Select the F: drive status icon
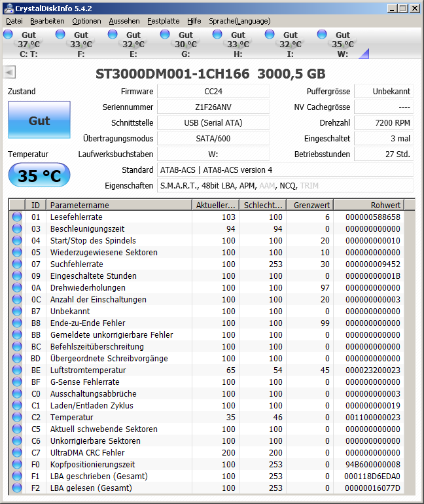 click(x=60, y=34)
